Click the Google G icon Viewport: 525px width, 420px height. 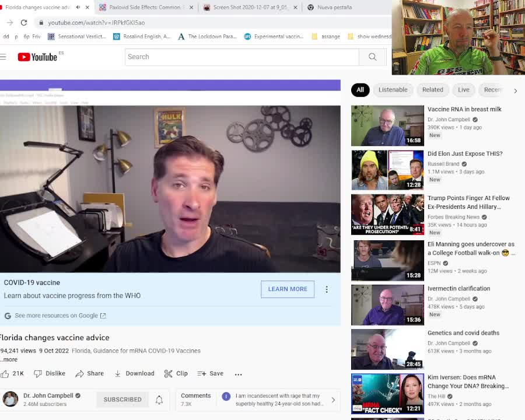click(8, 316)
